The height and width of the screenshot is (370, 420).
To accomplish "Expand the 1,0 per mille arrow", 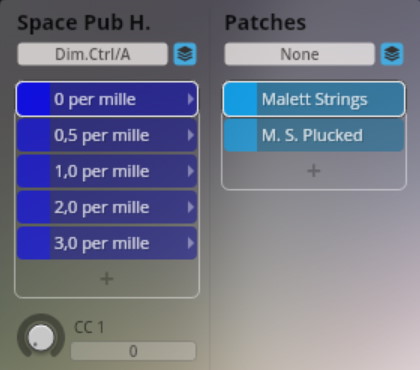I will pyautogui.click(x=190, y=171).
